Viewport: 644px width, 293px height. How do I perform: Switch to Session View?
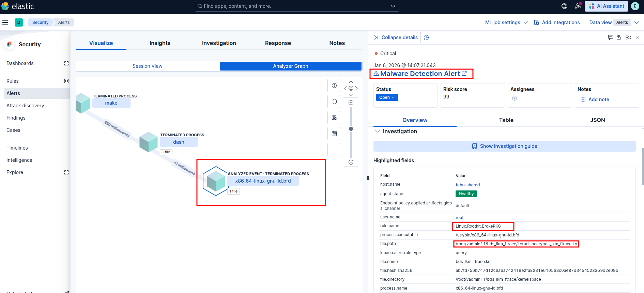pyautogui.click(x=148, y=66)
